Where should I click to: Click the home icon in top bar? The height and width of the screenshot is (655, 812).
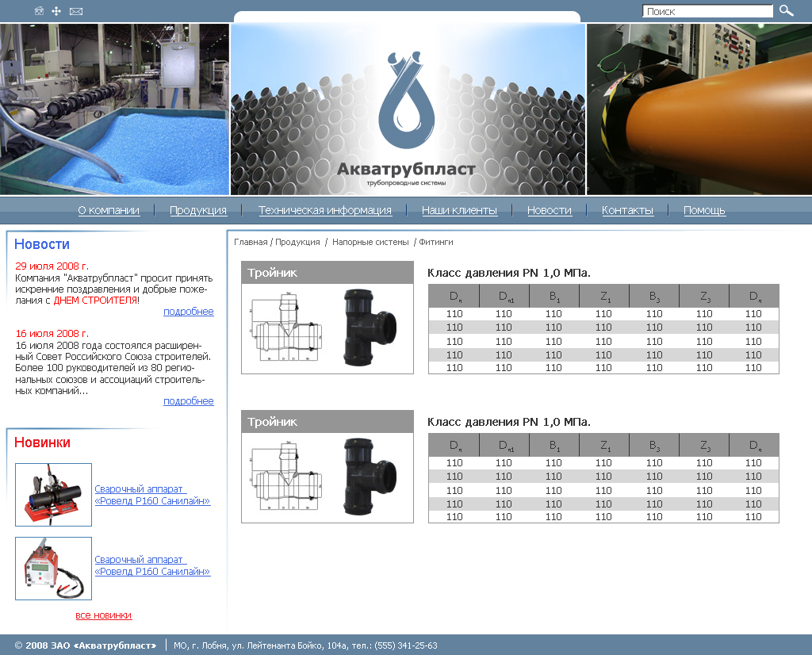[x=40, y=11]
